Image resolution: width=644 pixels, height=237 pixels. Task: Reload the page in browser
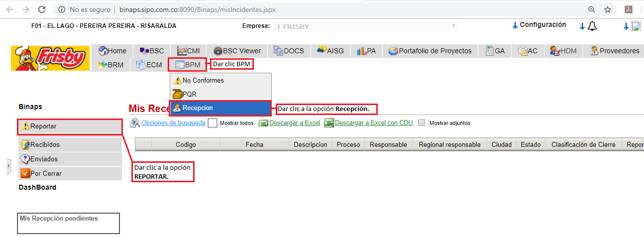tap(42, 9)
